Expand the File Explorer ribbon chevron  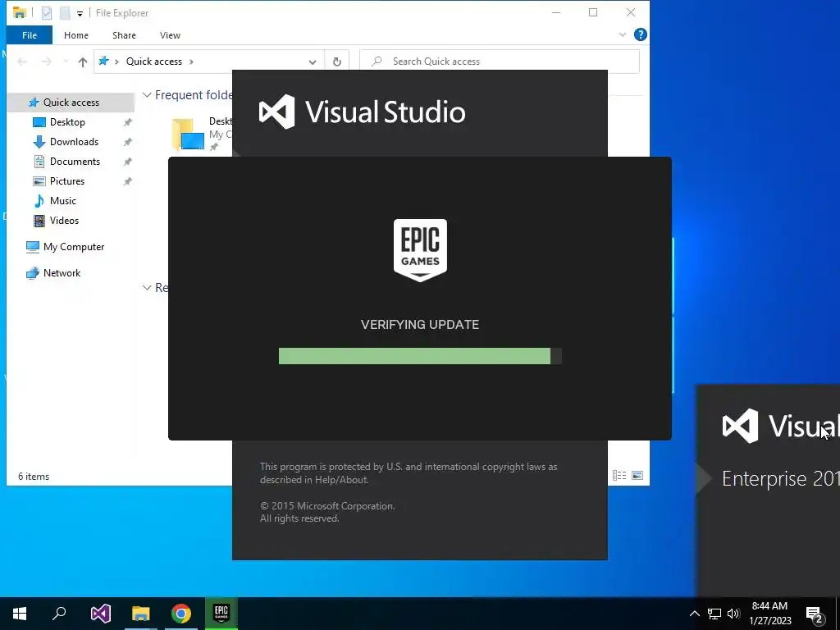623,34
